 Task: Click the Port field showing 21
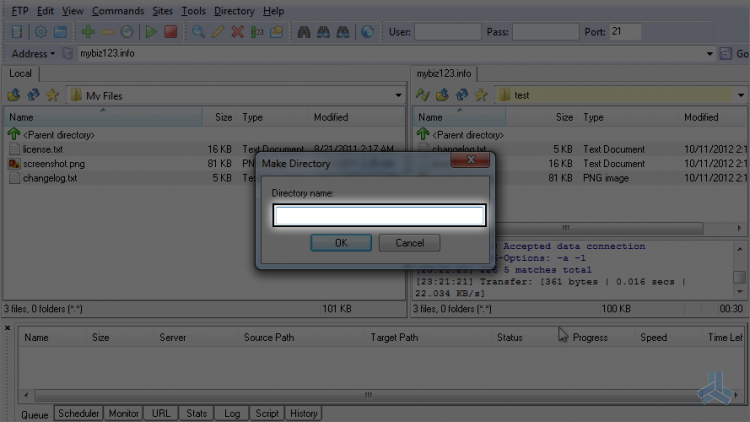click(625, 32)
